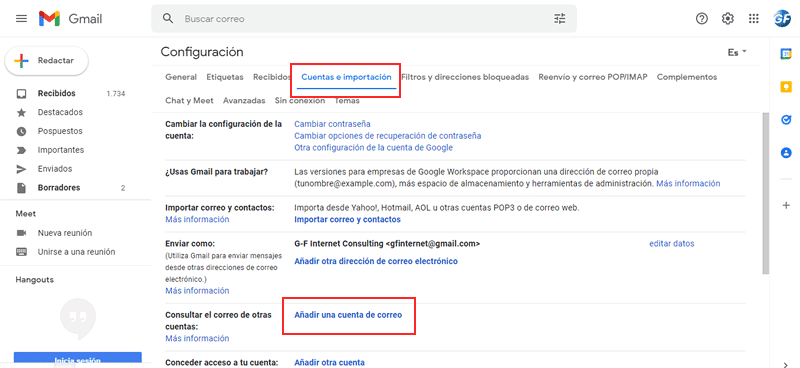The height and width of the screenshot is (368, 800).
Task: Click Añadir una cuenta de correo
Action: coord(348,315)
